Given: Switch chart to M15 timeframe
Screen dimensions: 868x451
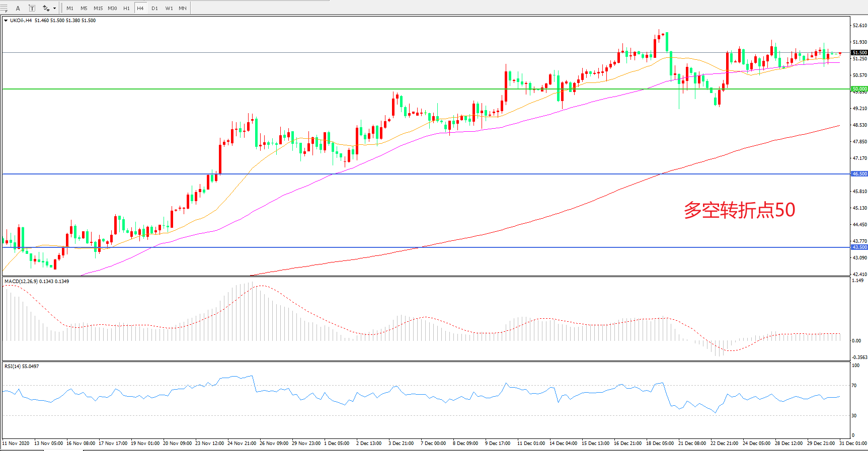Looking at the screenshot, I should pos(98,8).
